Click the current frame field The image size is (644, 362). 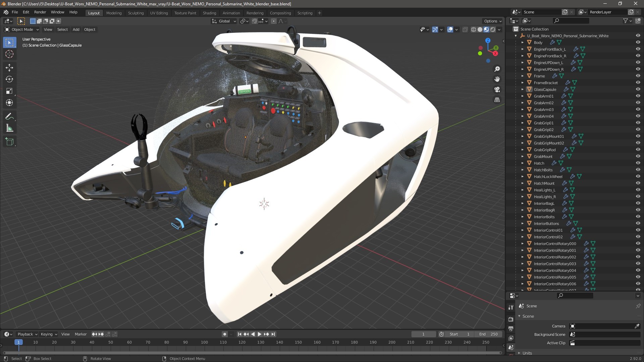pyautogui.click(x=423, y=334)
